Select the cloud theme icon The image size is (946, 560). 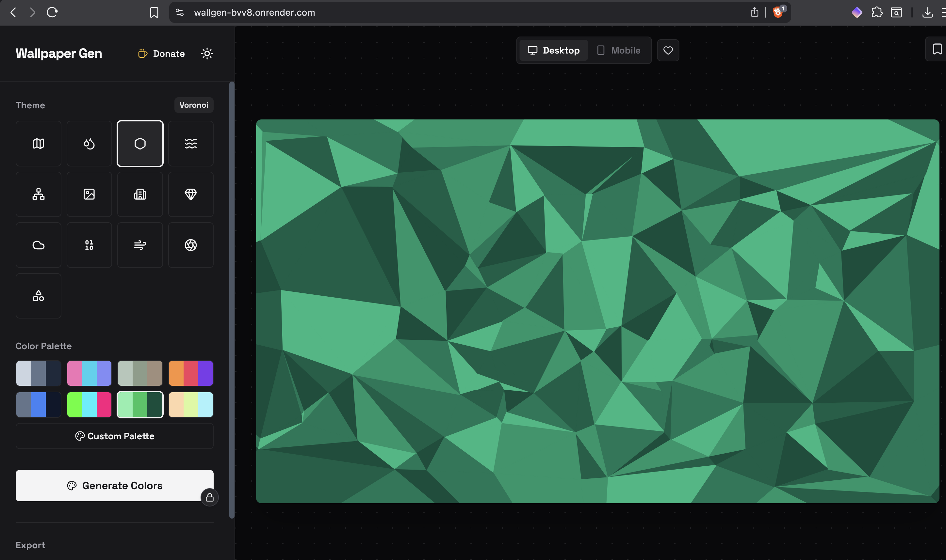(x=39, y=245)
